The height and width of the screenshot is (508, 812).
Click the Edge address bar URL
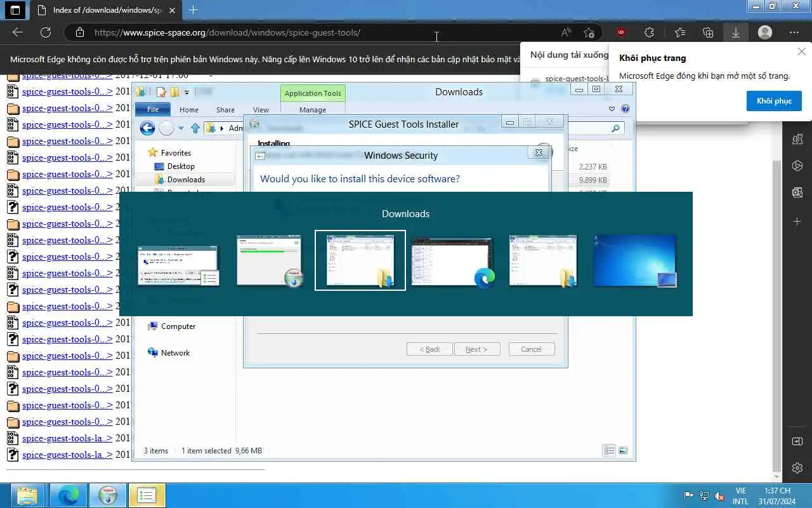(x=227, y=32)
